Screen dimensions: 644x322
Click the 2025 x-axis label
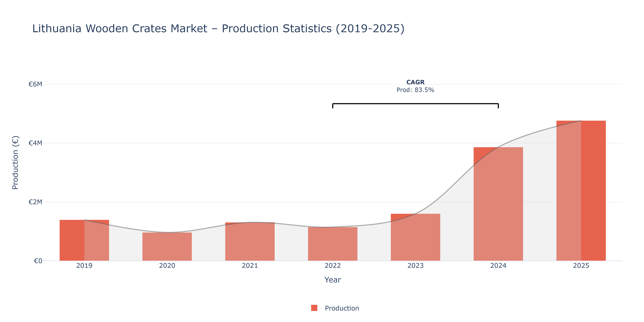pyautogui.click(x=581, y=266)
